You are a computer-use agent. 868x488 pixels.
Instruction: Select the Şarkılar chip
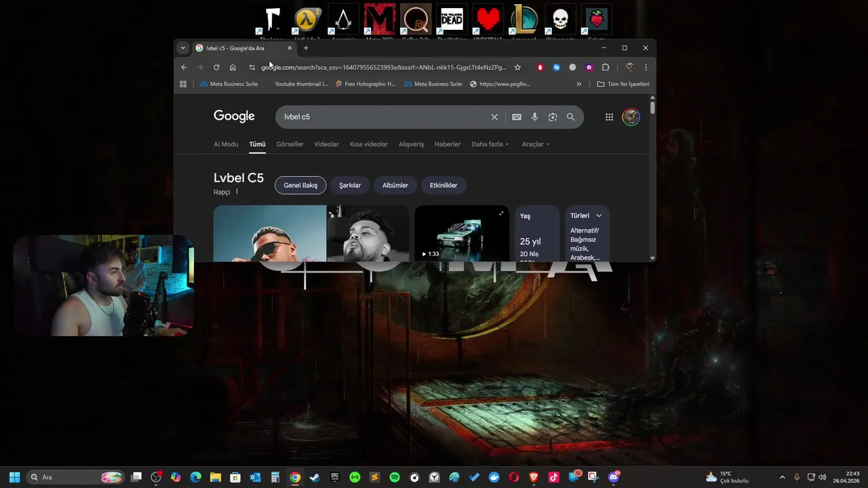point(350,185)
